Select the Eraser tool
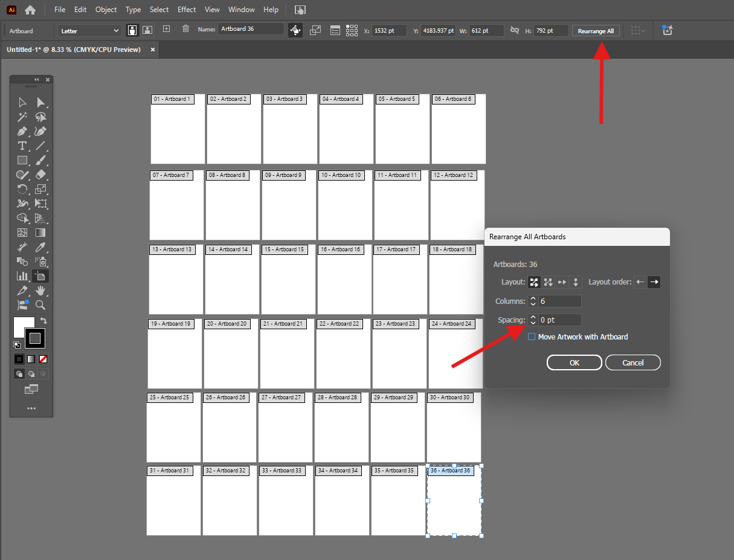734x560 pixels. tap(42, 175)
